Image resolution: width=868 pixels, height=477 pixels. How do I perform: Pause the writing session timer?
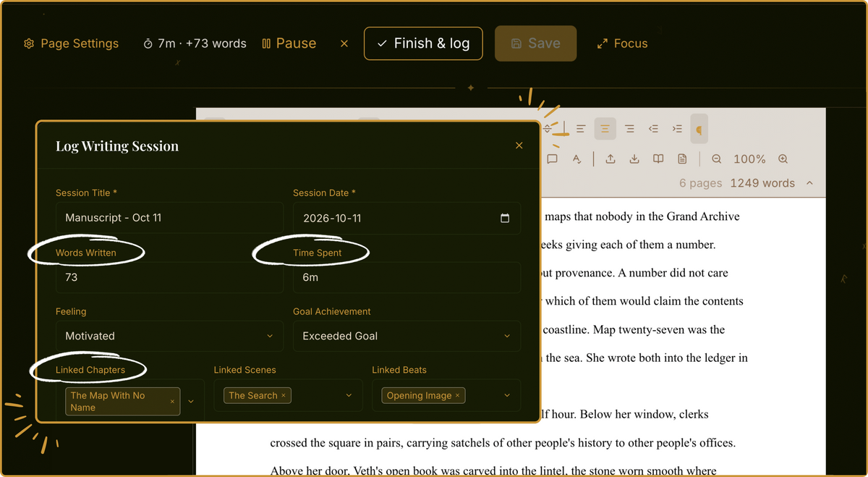(x=289, y=43)
